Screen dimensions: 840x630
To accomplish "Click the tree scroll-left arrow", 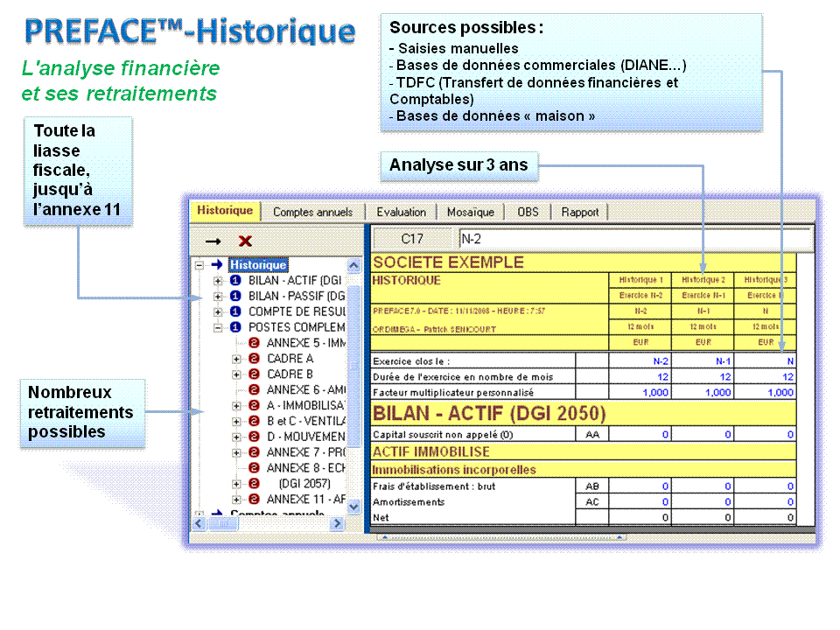I will click(x=199, y=523).
